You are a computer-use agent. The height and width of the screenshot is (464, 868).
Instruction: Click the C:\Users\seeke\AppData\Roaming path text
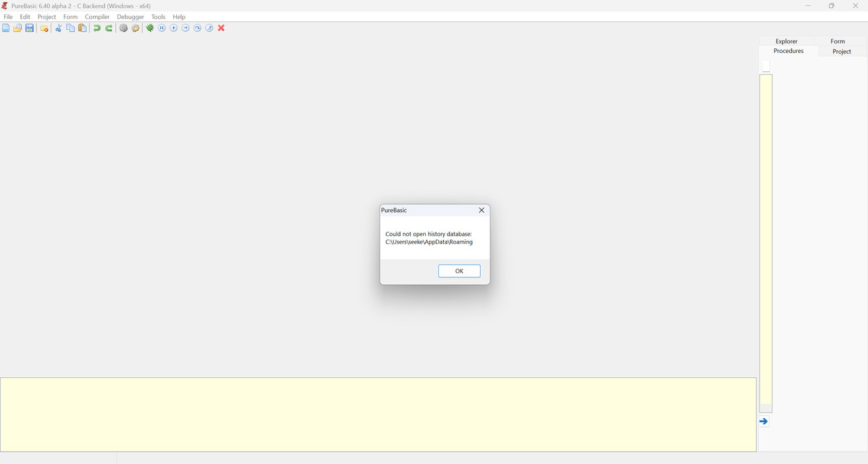[429, 242]
